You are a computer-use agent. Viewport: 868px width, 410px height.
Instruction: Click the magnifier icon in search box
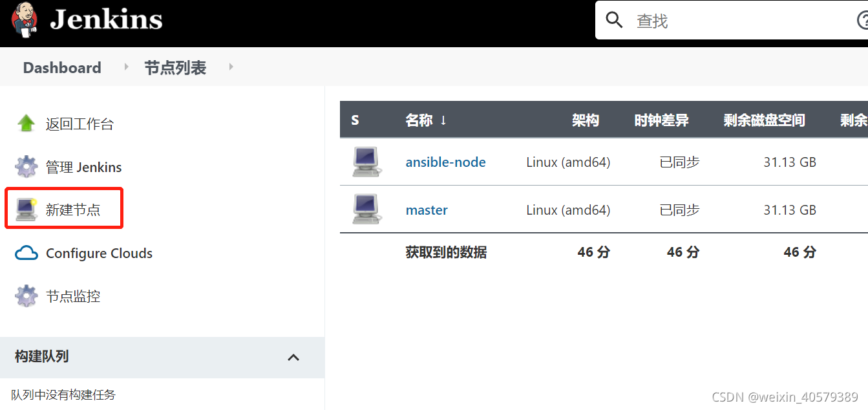(x=614, y=20)
